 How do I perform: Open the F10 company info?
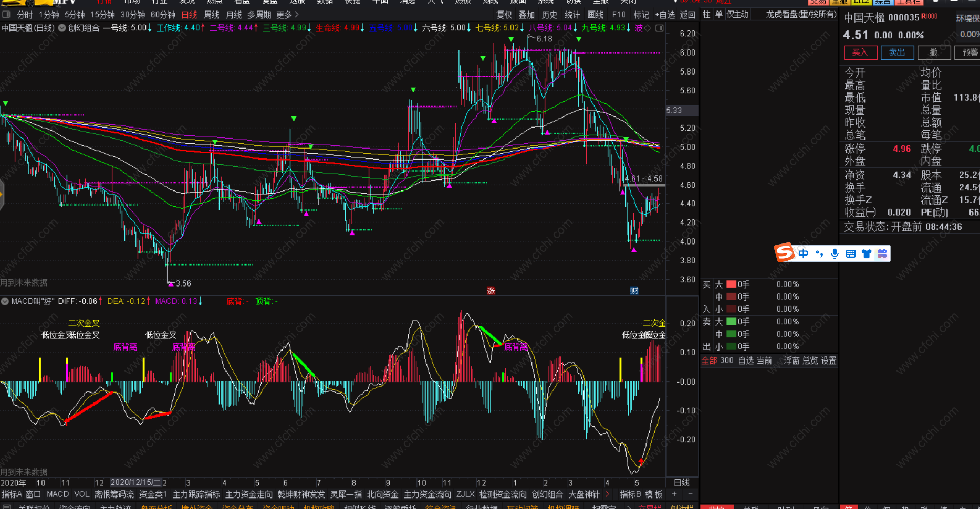619,15
